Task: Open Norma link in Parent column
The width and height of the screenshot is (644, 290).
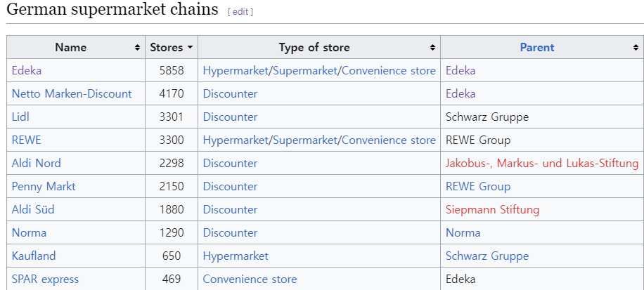Action: tap(463, 232)
